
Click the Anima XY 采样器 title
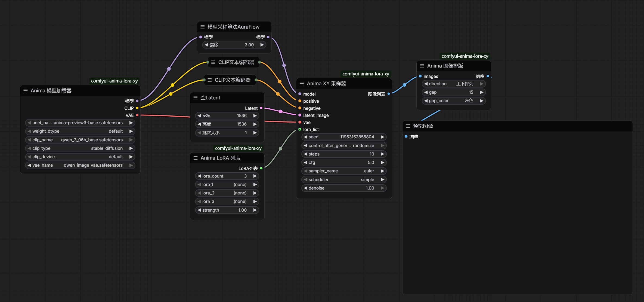326,84
